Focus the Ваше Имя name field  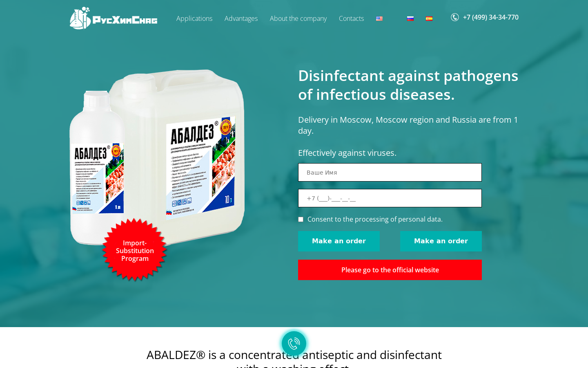tap(390, 173)
